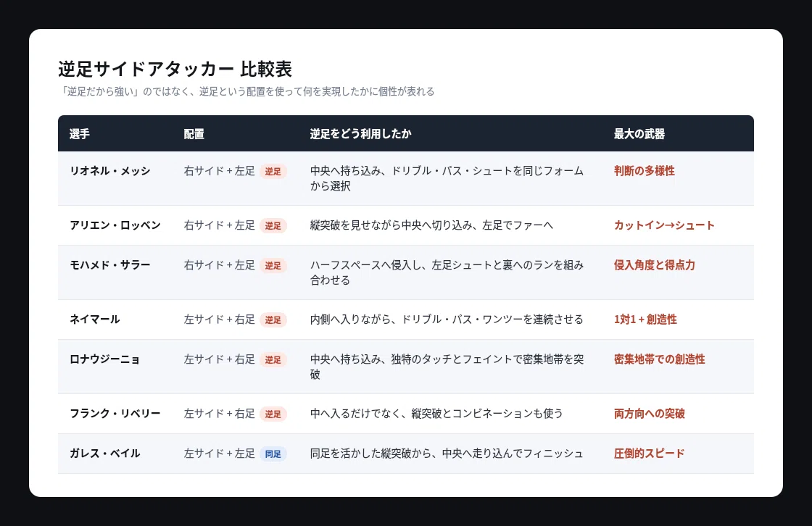Click the subtitle starting with 「逆足だから強い」
Screen dimensions: 812x526
click(246, 91)
